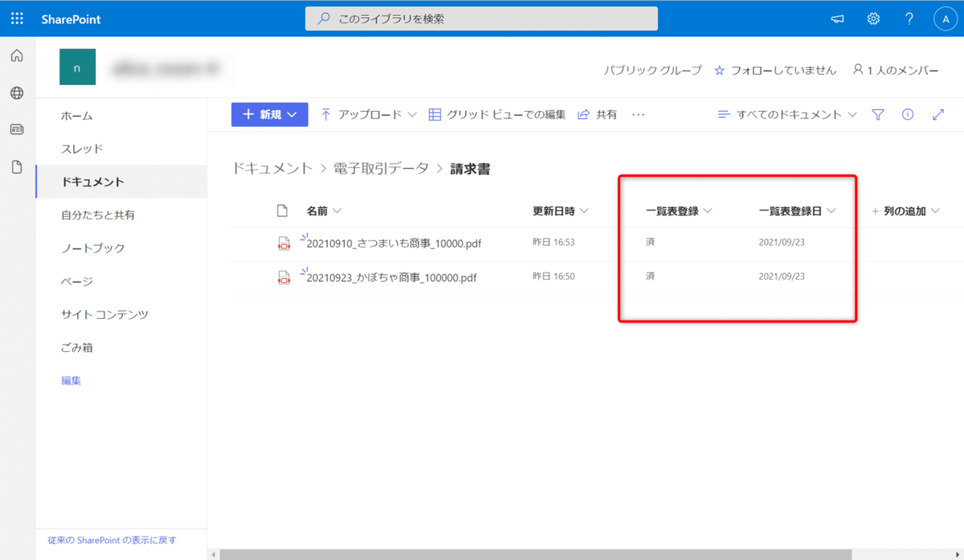This screenshot has width=964, height=560.
Task: Open the account avatar in the top corner
Action: [946, 18]
